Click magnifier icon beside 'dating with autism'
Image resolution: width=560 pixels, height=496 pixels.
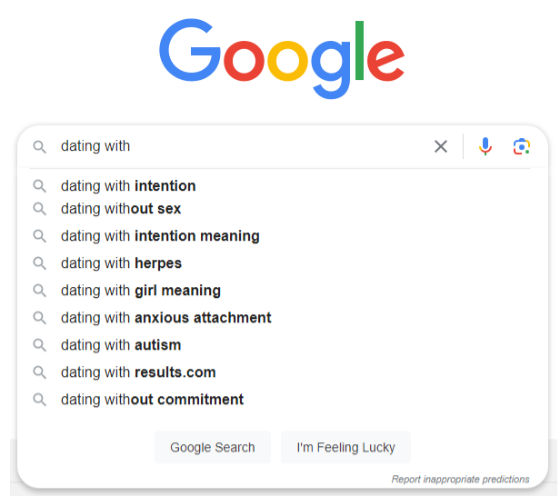coord(40,345)
